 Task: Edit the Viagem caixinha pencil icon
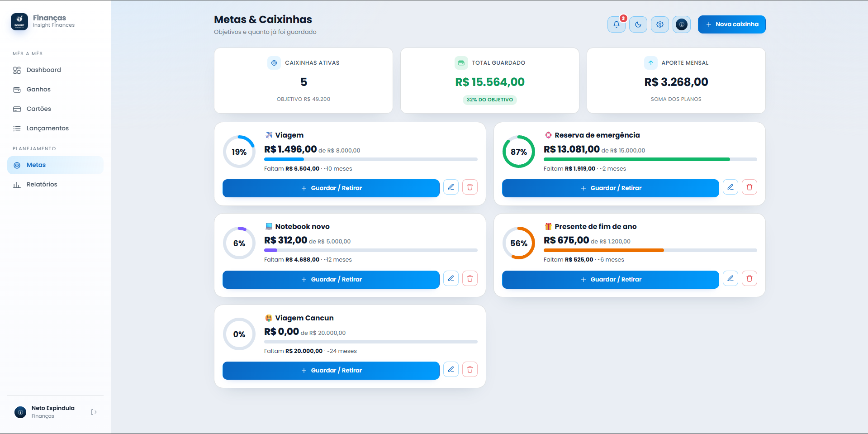pos(451,187)
